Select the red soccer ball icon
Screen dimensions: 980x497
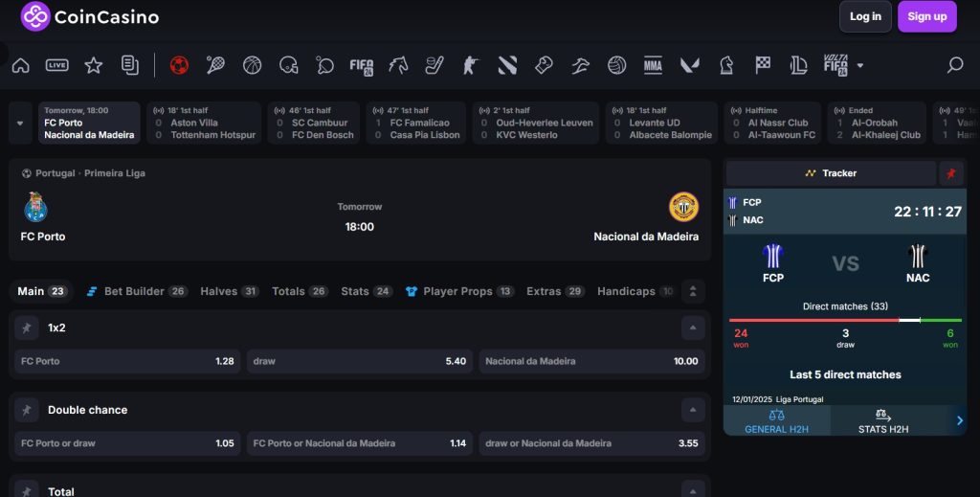click(179, 65)
